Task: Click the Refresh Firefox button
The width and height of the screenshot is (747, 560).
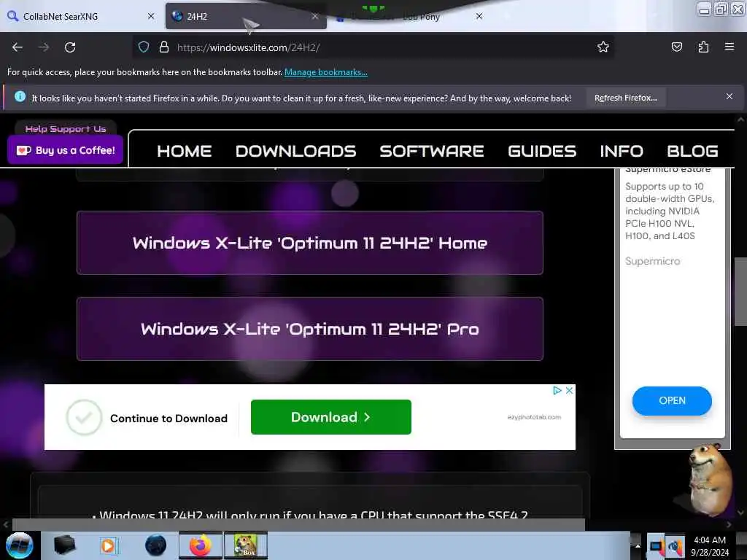Action: tap(625, 98)
